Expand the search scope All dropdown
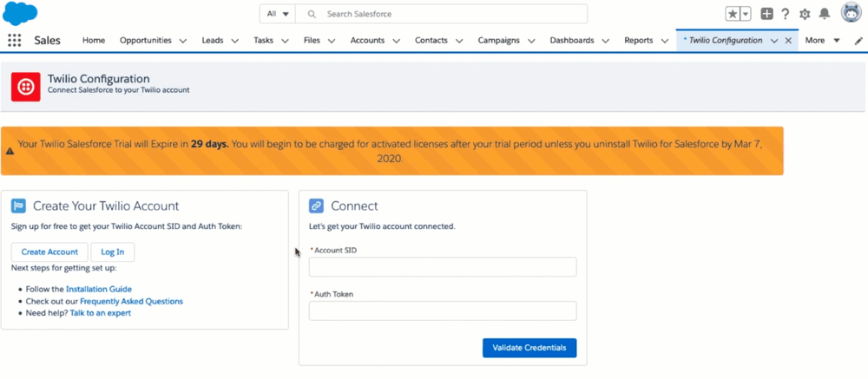Viewport: 868px width, 379px height. pos(278,14)
